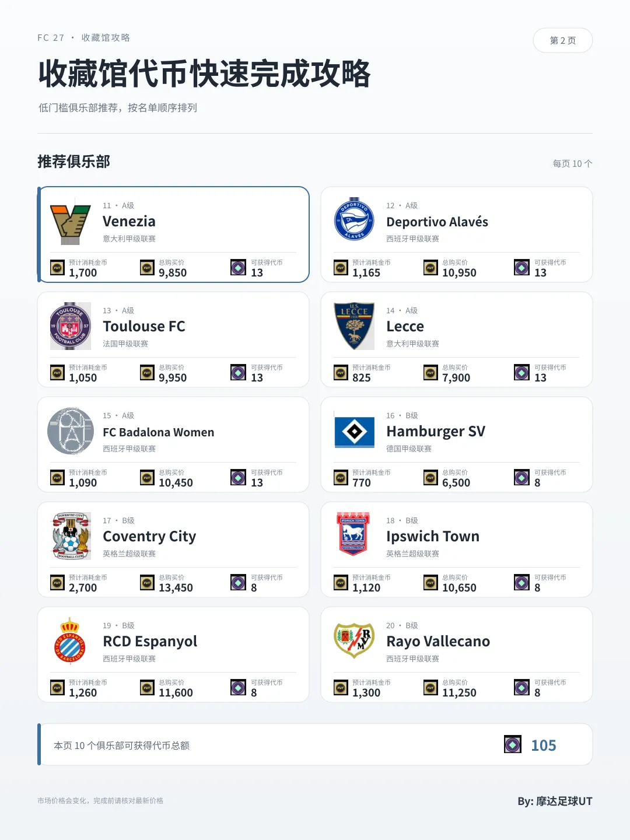Click the Ipswich Town total price 10,650
The width and height of the screenshot is (630, 840).
tap(459, 587)
